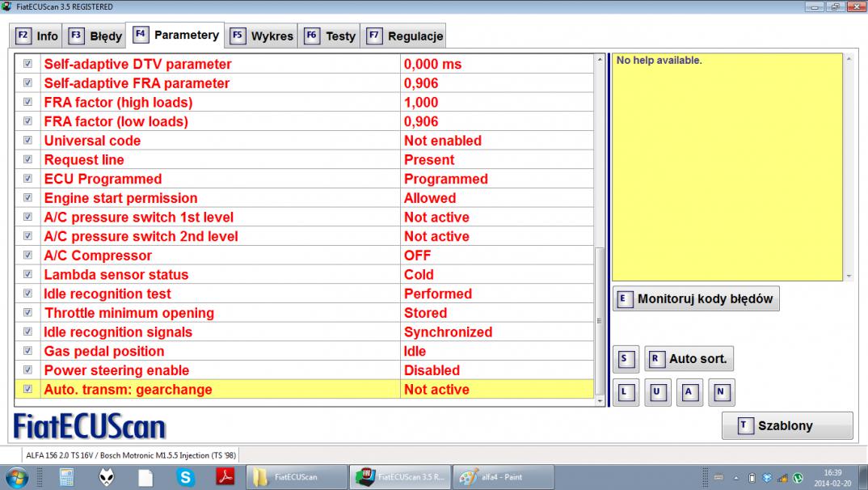This screenshot has width=868, height=490.
Task: Click help panel scroll down arrow
Action: click(x=849, y=276)
